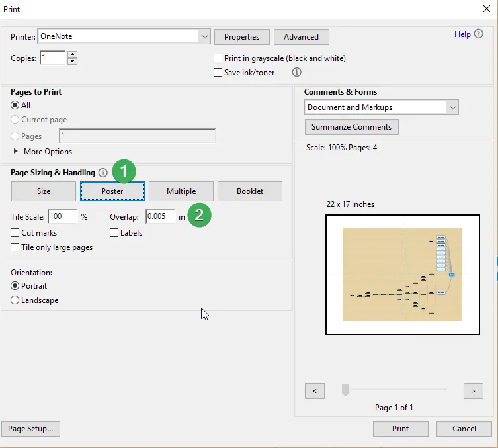
Task: Click the Save ink/toner info icon
Action: point(297,73)
